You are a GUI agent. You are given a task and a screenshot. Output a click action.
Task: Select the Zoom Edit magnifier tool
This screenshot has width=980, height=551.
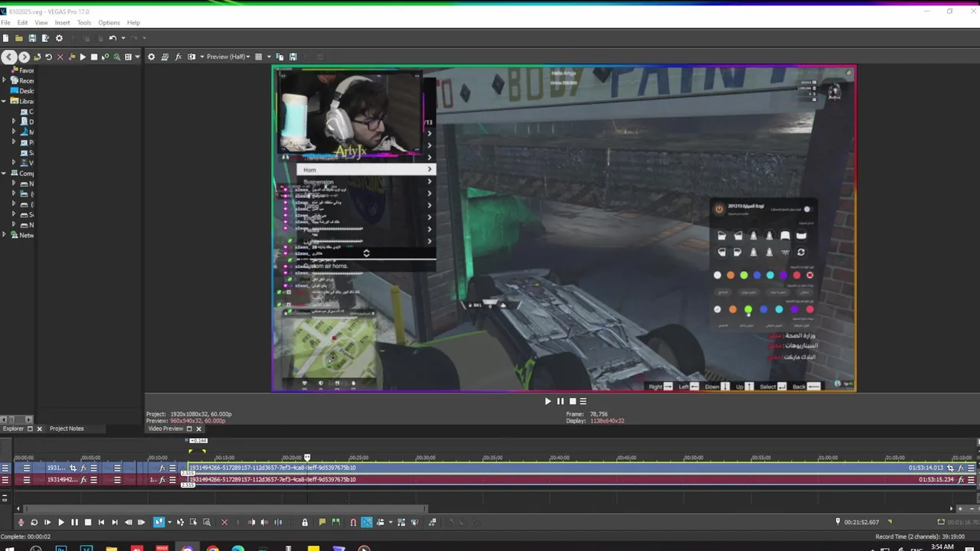point(207,522)
